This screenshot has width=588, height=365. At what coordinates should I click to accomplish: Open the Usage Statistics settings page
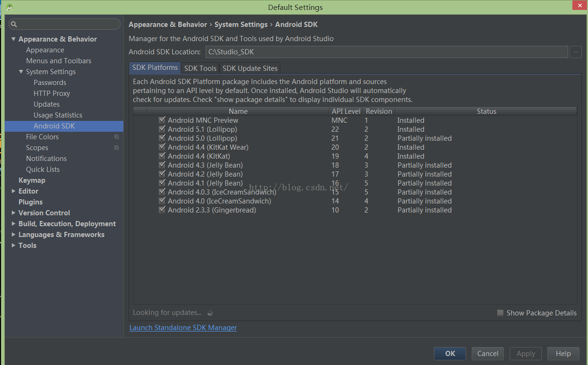click(58, 115)
